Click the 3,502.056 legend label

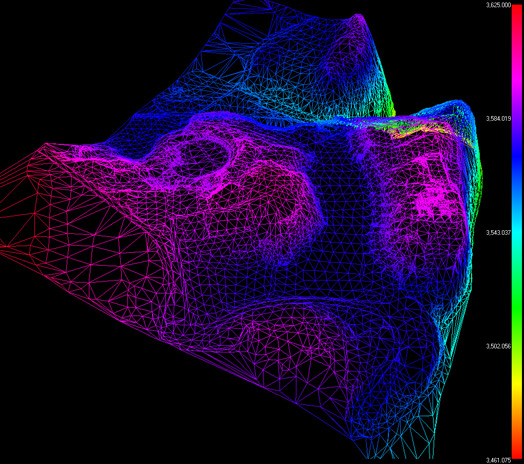click(x=499, y=346)
